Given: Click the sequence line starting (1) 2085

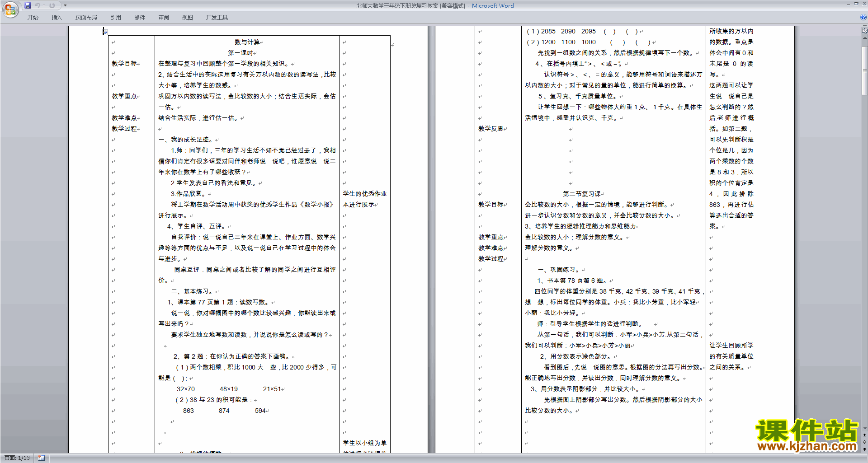Looking at the screenshot, I should 582,31.
